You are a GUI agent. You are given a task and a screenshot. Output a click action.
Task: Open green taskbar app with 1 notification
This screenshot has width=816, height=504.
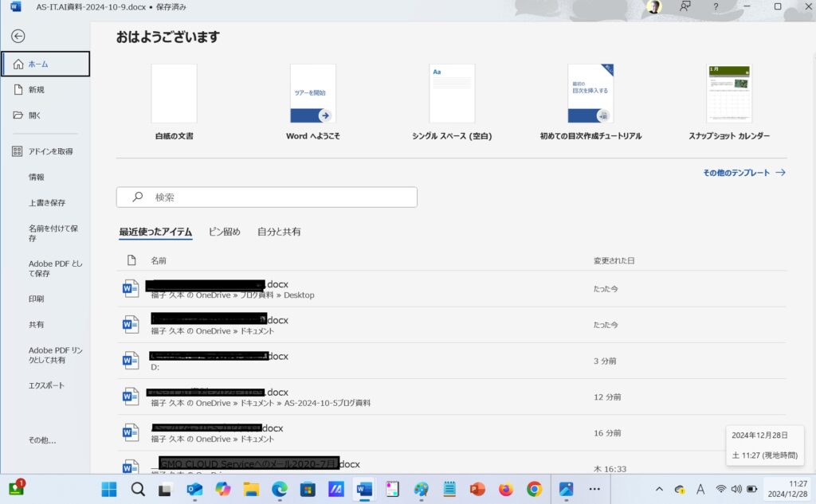pyautogui.click(x=16, y=488)
